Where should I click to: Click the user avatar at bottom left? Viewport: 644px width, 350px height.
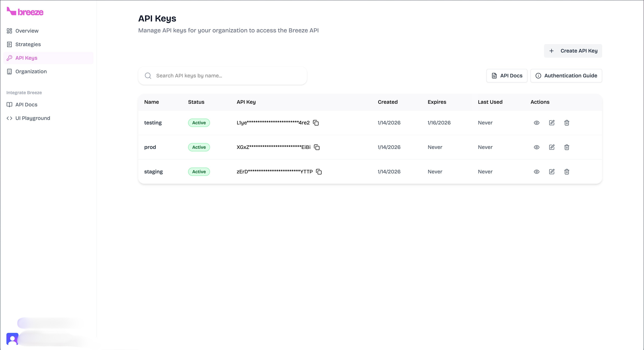[12, 339]
